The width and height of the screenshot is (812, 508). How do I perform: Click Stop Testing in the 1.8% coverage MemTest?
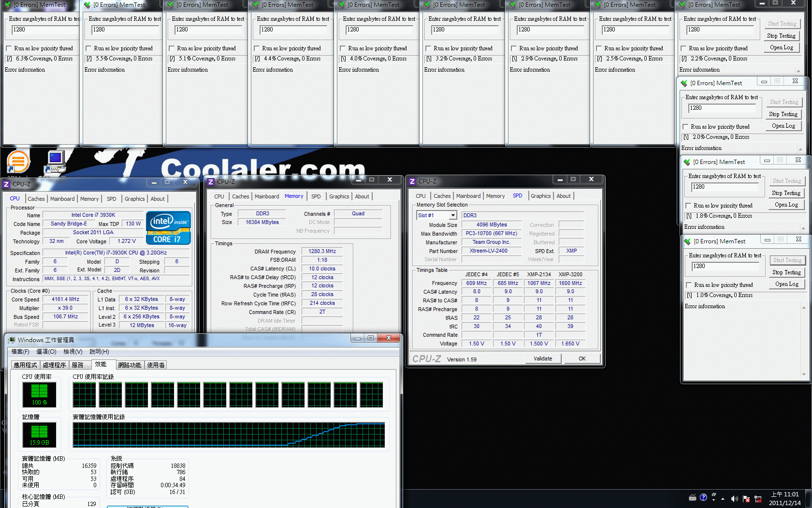(786, 193)
